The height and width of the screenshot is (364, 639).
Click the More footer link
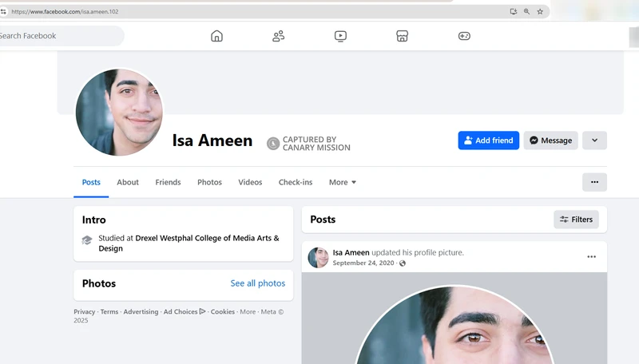tap(248, 312)
